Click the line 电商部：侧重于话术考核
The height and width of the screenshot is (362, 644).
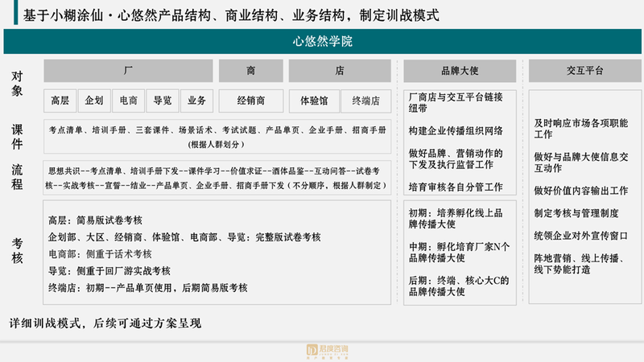click(x=100, y=254)
